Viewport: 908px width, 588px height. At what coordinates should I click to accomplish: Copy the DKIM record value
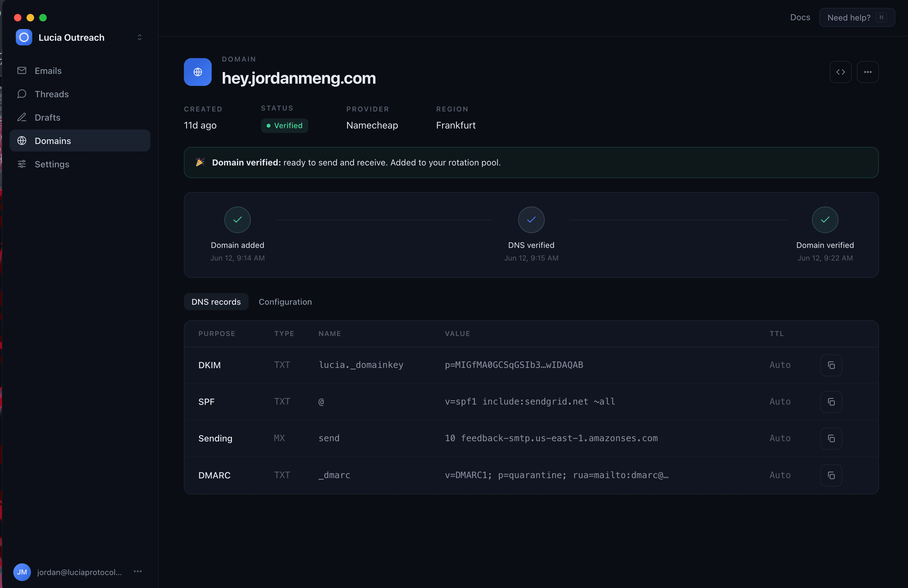(831, 365)
